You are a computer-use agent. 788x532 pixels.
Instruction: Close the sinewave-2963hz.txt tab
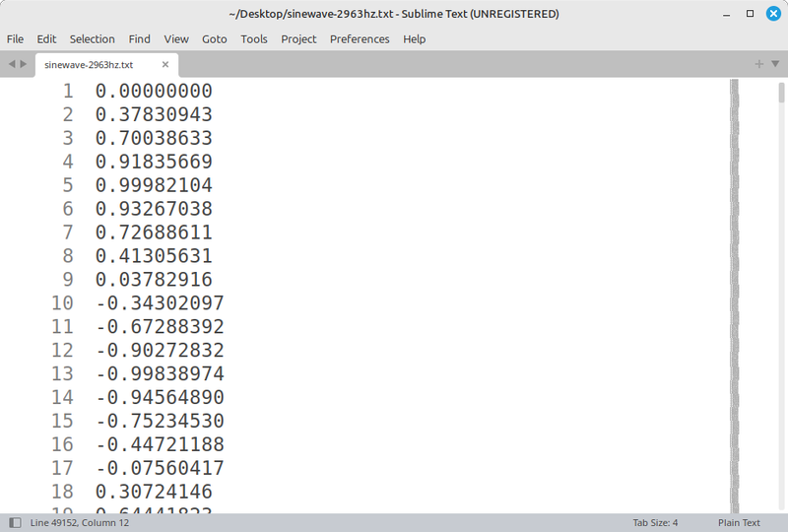click(165, 64)
